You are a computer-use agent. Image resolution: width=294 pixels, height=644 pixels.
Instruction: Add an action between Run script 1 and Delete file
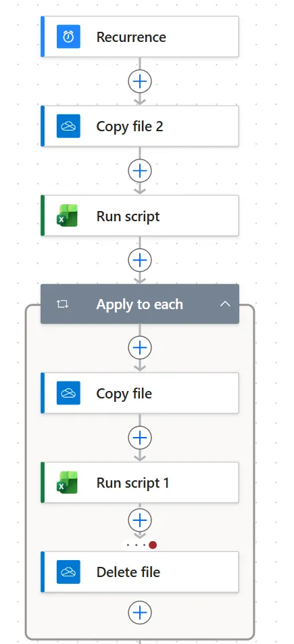pos(140,520)
